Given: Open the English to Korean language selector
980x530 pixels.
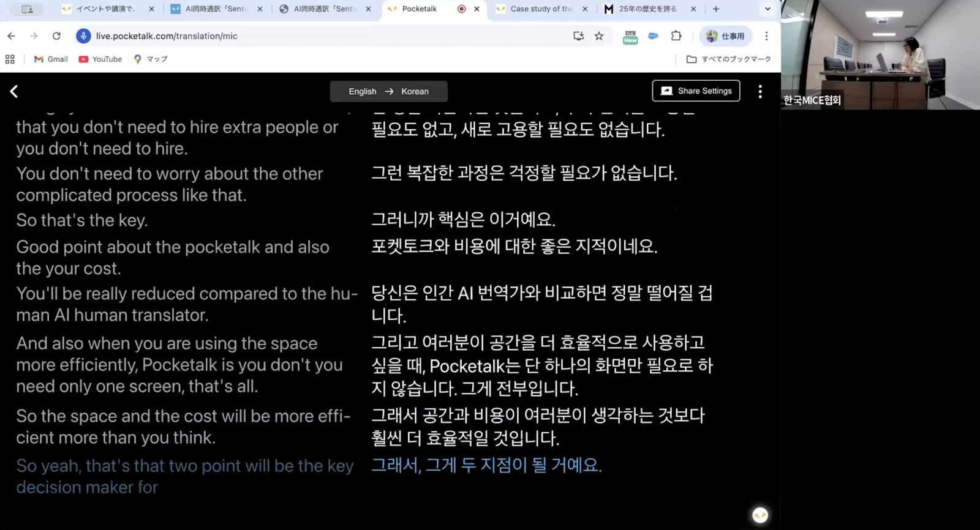Looking at the screenshot, I should pyautogui.click(x=388, y=91).
